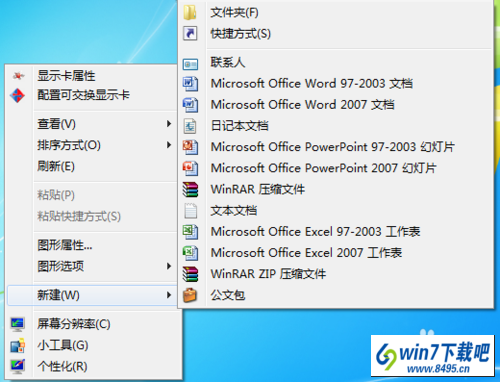Screen dimensions: 500x382
Task: Open 图形属性... menu entry
Action: [x=65, y=245]
